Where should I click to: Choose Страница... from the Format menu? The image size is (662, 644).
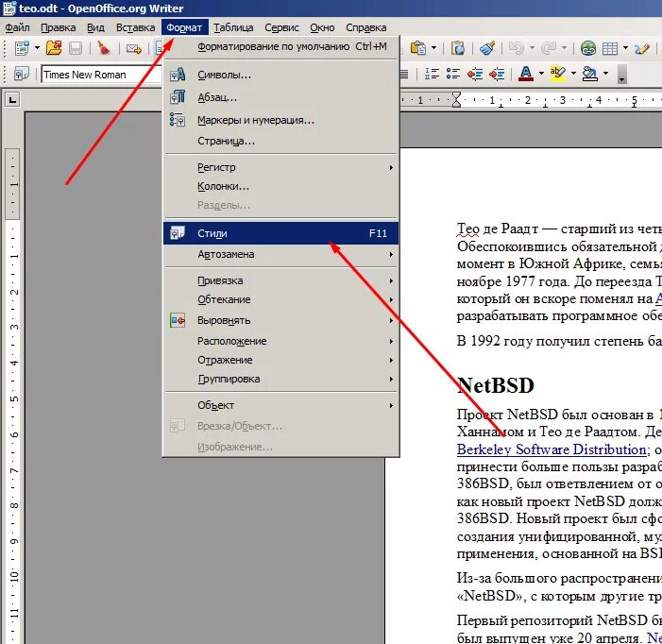pyautogui.click(x=280, y=141)
